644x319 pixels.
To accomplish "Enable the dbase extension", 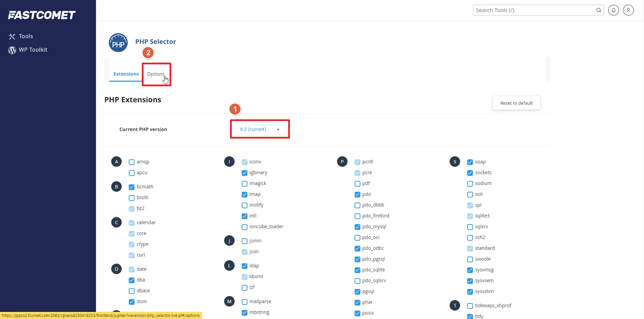I will tap(132, 291).
